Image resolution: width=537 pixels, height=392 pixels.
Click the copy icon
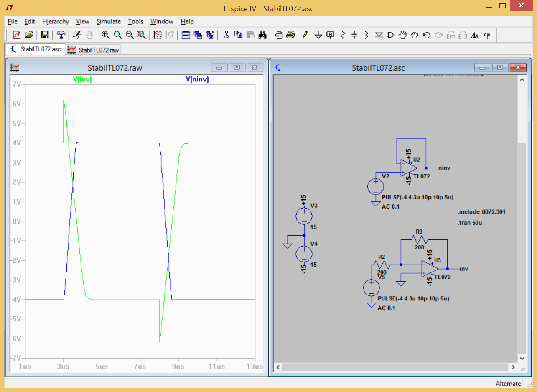[239, 35]
